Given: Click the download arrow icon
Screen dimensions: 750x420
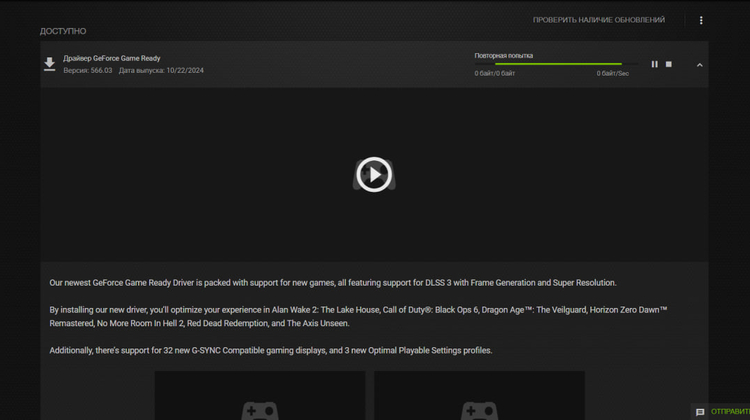Looking at the screenshot, I should tap(49, 64).
